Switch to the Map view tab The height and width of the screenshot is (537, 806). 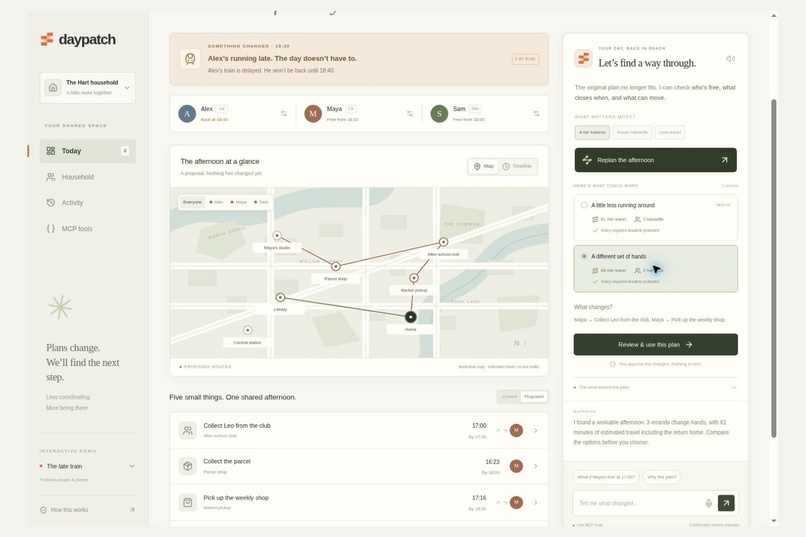(x=483, y=166)
